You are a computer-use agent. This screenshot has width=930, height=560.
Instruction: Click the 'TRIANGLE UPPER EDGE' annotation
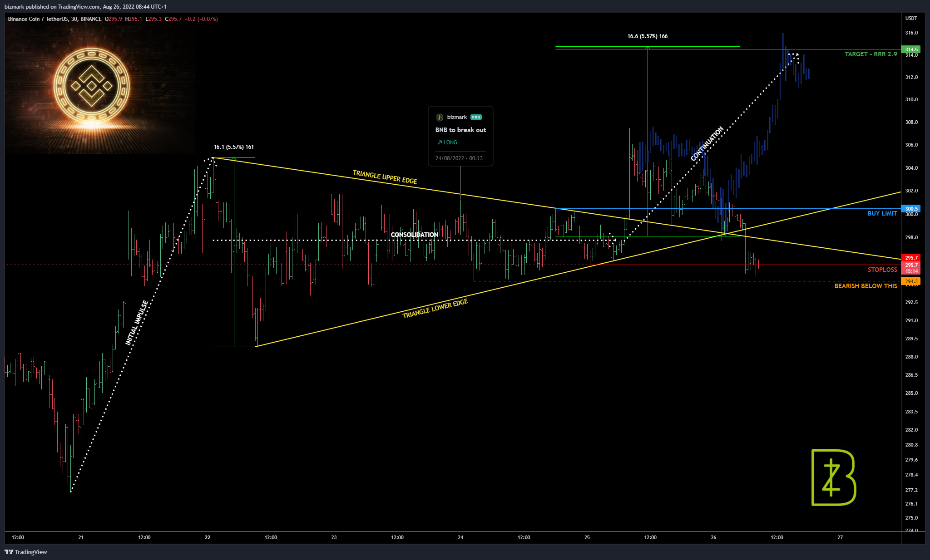385,177
